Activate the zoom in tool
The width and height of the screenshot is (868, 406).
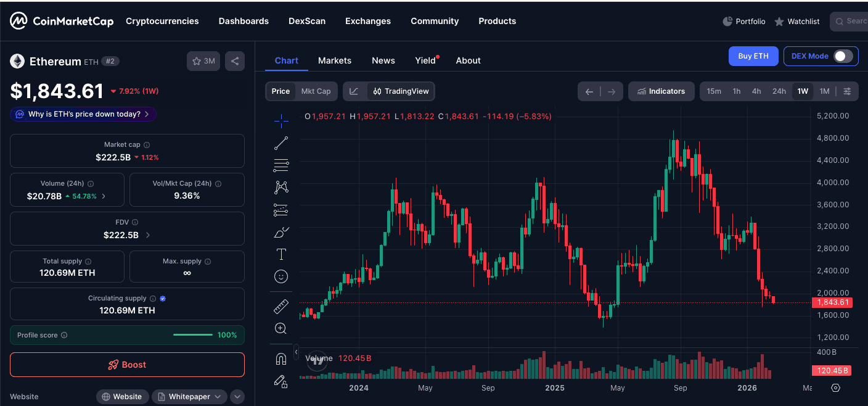pyautogui.click(x=281, y=328)
